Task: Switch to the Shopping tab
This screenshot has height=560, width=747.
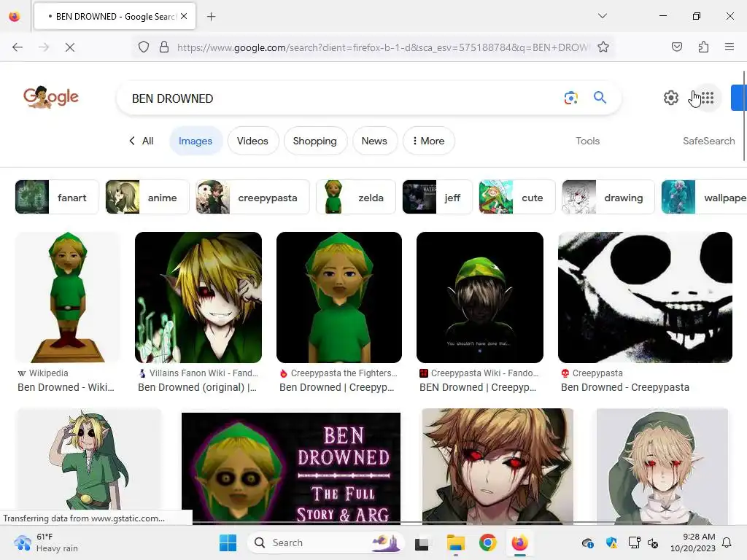Action: pyautogui.click(x=315, y=141)
